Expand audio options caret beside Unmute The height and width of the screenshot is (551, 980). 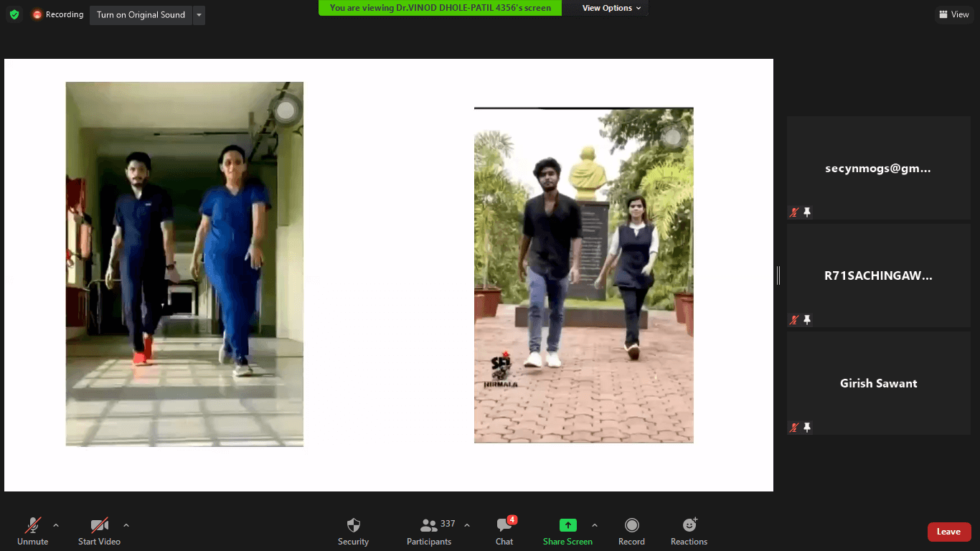pos(56,525)
